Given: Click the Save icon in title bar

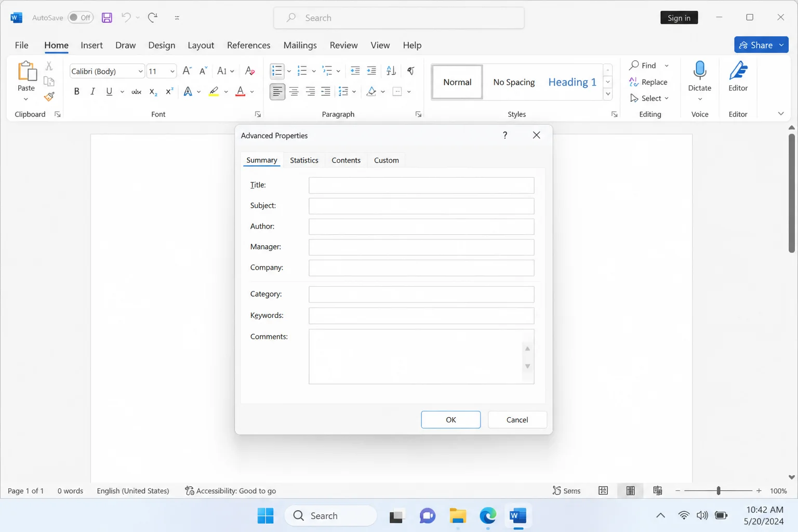Looking at the screenshot, I should click(x=107, y=18).
